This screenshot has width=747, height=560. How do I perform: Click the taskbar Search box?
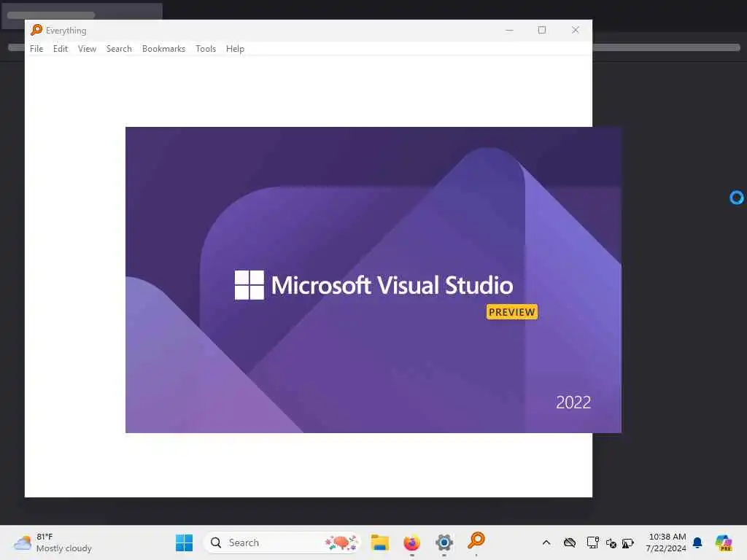(281, 542)
